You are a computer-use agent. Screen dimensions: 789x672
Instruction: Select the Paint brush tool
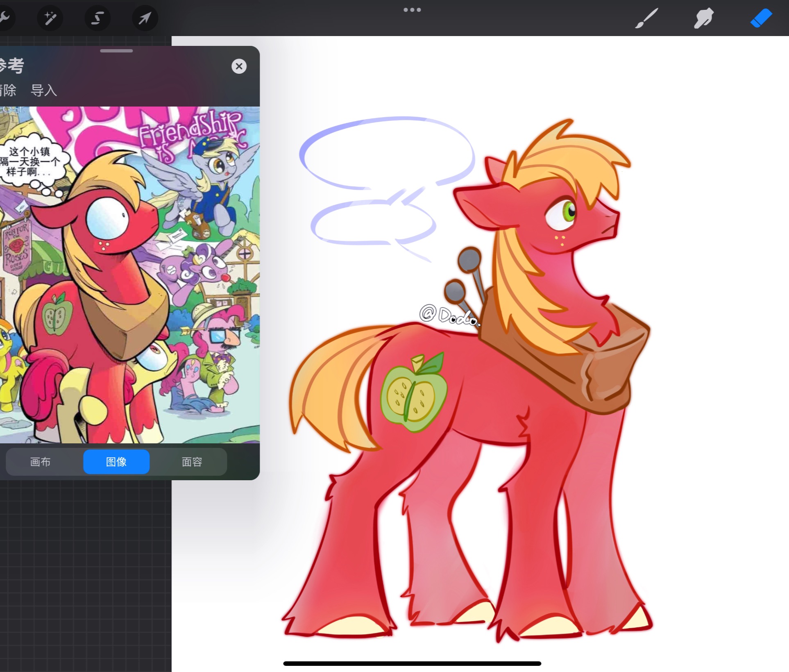[646, 18]
